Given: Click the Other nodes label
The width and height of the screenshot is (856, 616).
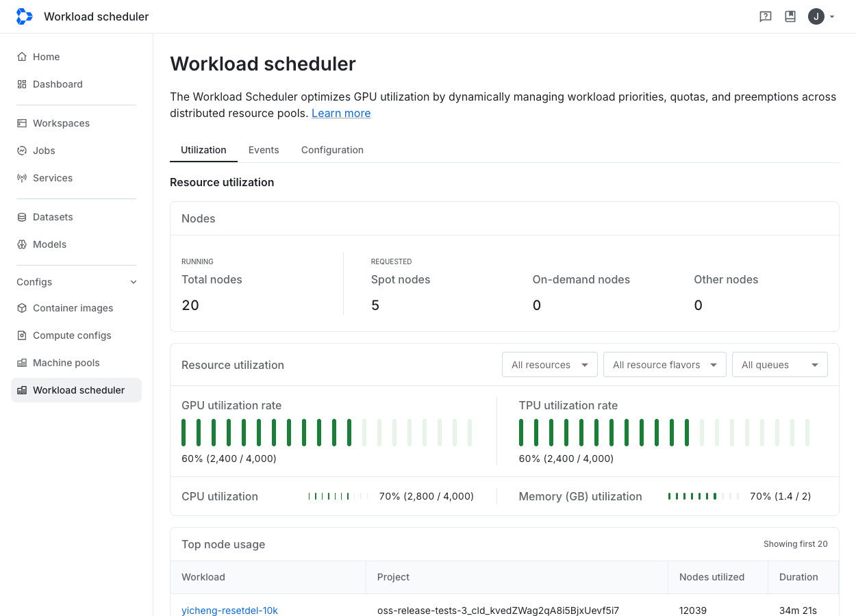Looking at the screenshot, I should pos(726,279).
